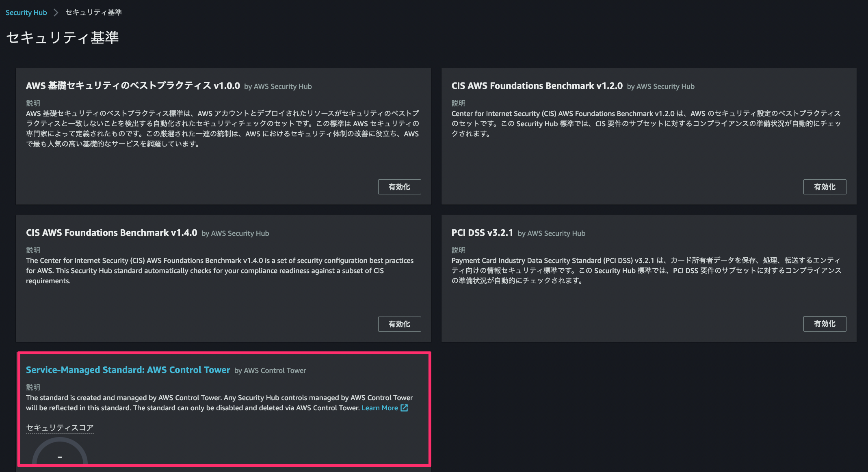Follow the Learn More link
This screenshot has width=868, height=472.
click(x=380, y=408)
